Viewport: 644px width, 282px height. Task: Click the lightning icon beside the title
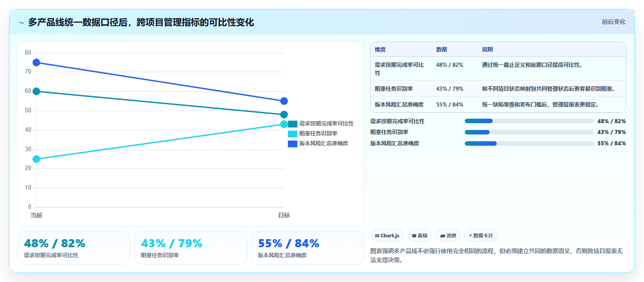(x=22, y=23)
